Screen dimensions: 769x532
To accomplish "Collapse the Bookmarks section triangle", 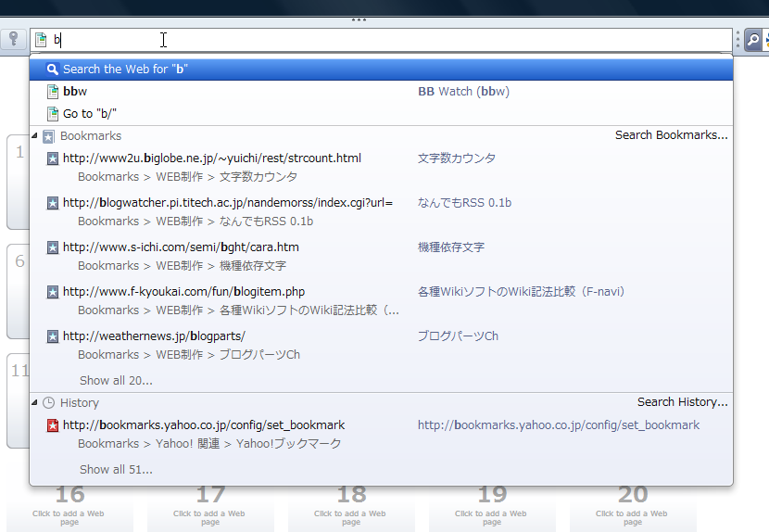I will coord(34,135).
